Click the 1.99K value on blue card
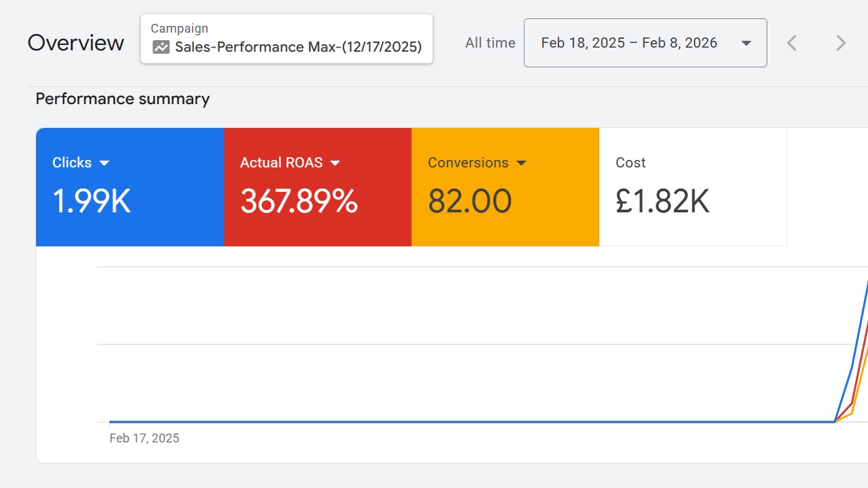Screen dimensions: 868x488 (x=91, y=201)
